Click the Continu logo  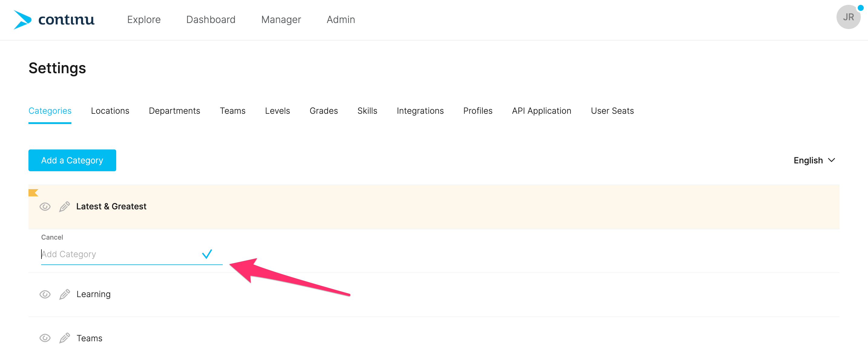pos(54,20)
